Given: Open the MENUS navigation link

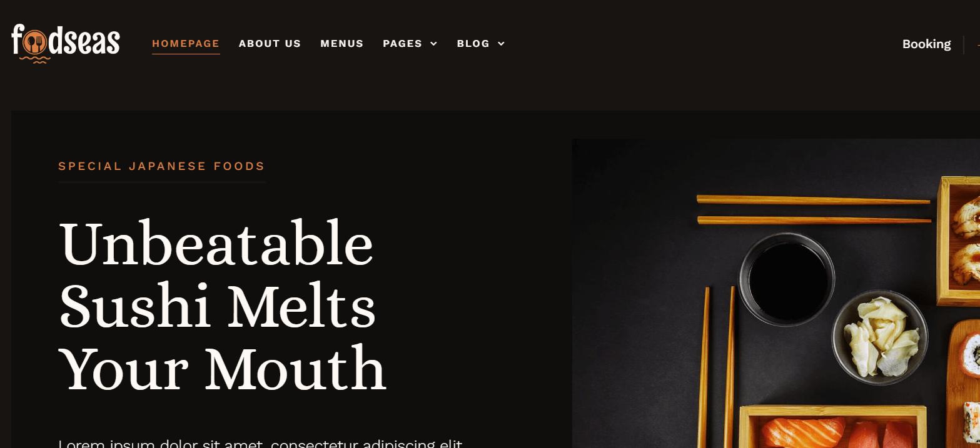Looking at the screenshot, I should click(341, 44).
